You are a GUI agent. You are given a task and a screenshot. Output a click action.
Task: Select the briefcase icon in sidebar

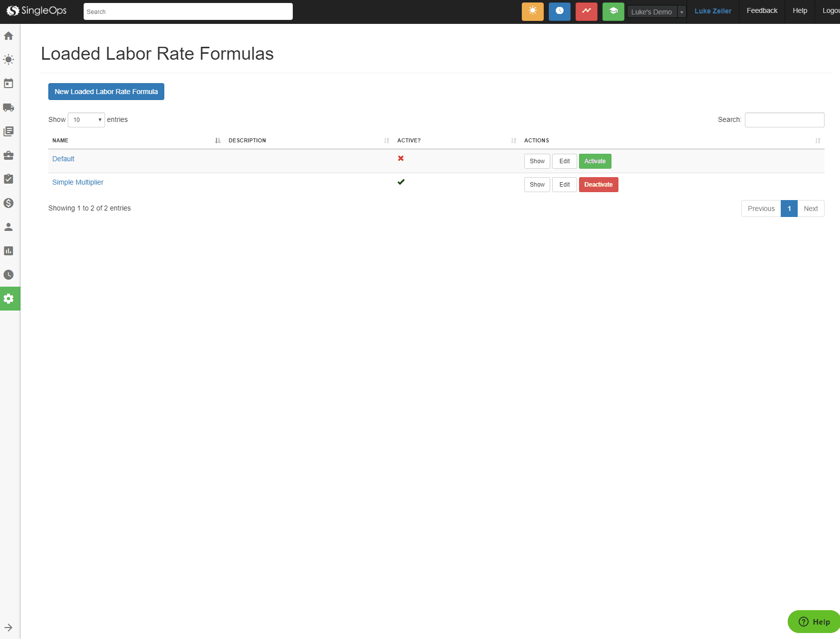8,155
